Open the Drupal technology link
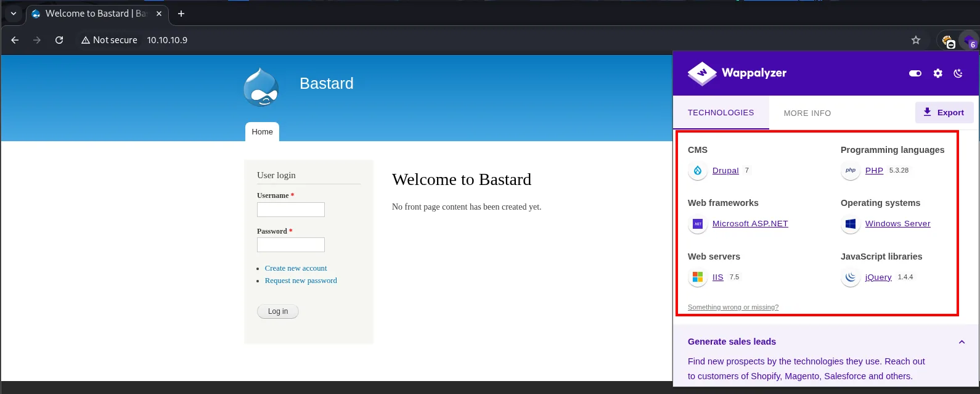 (725, 171)
